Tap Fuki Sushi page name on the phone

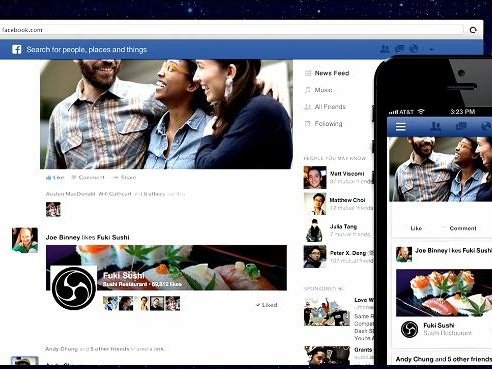[439, 325]
